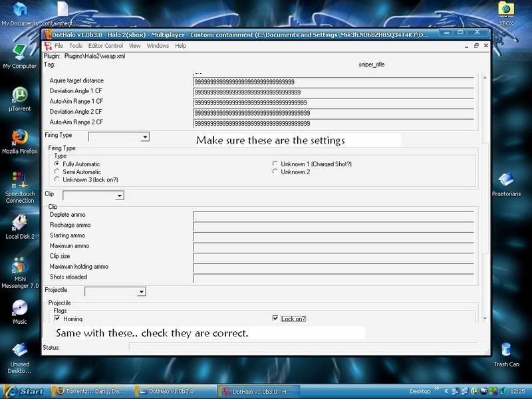Open the Editor Control menu
This screenshot has width=532, height=399.
(106, 46)
